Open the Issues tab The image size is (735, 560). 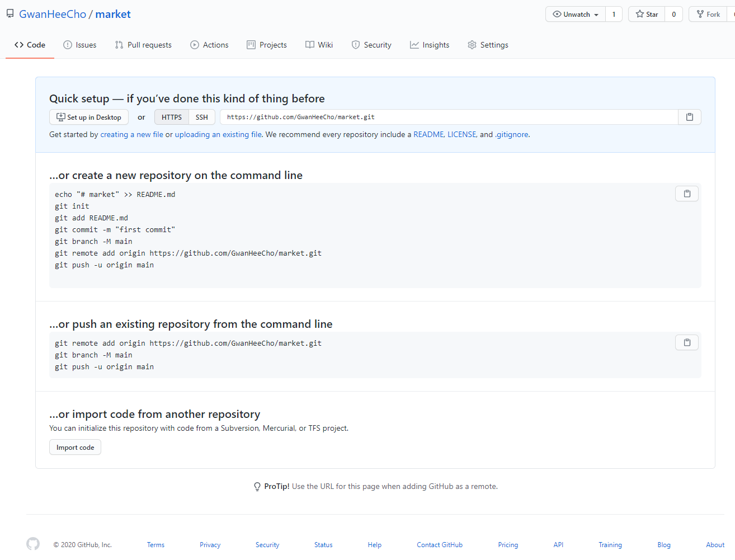point(80,45)
